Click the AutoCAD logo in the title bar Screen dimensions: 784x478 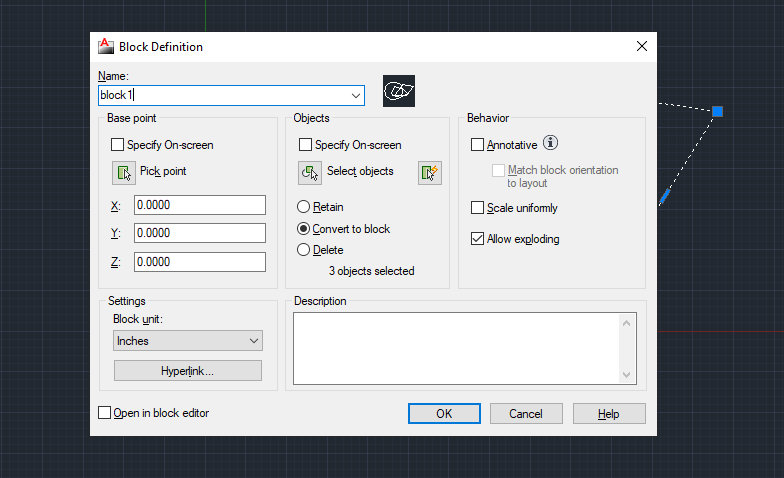(x=106, y=46)
